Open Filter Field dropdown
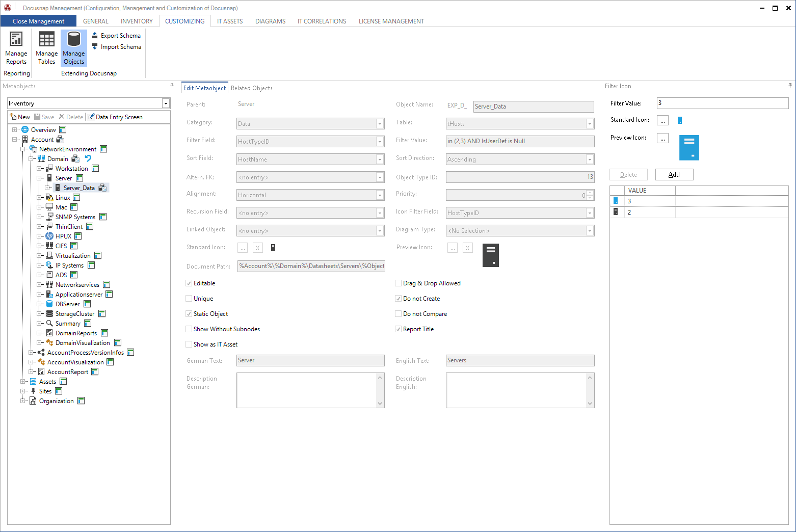 click(380, 142)
